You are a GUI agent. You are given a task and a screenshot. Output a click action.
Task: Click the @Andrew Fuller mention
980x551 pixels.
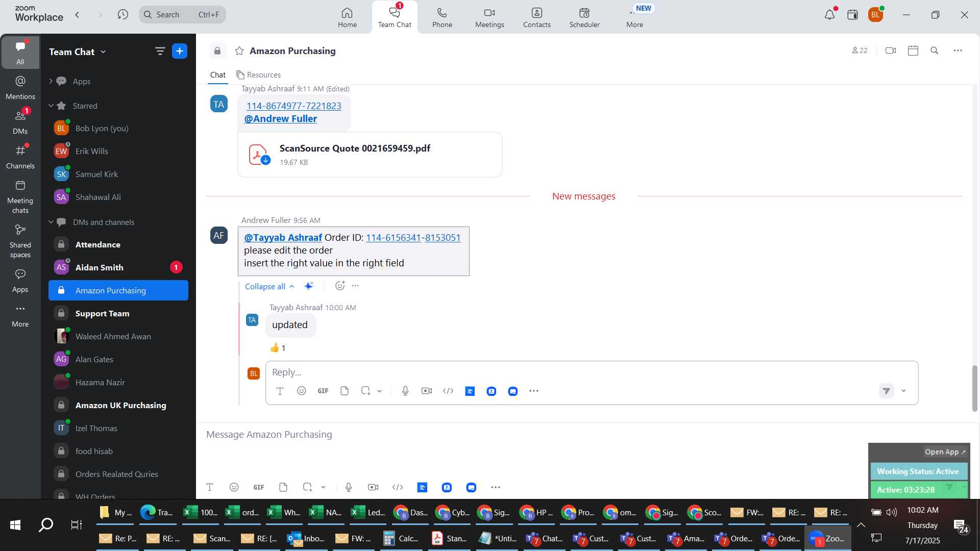click(x=281, y=119)
